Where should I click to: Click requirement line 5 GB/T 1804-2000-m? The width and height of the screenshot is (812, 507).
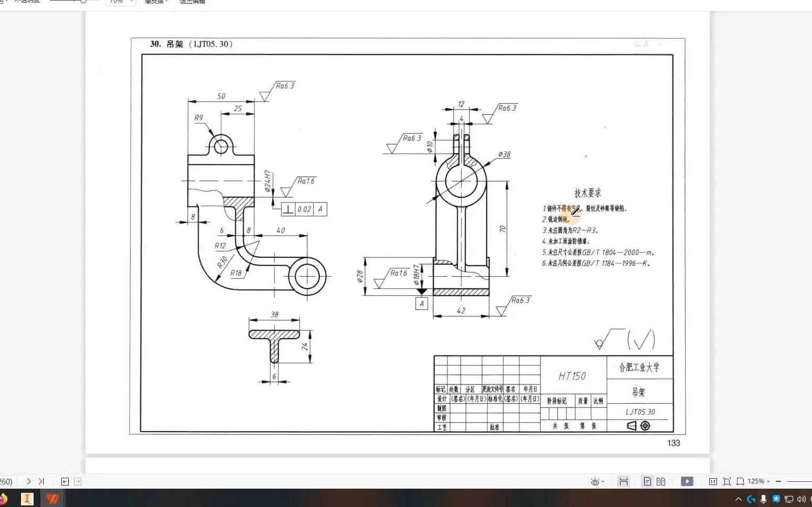coord(598,252)
